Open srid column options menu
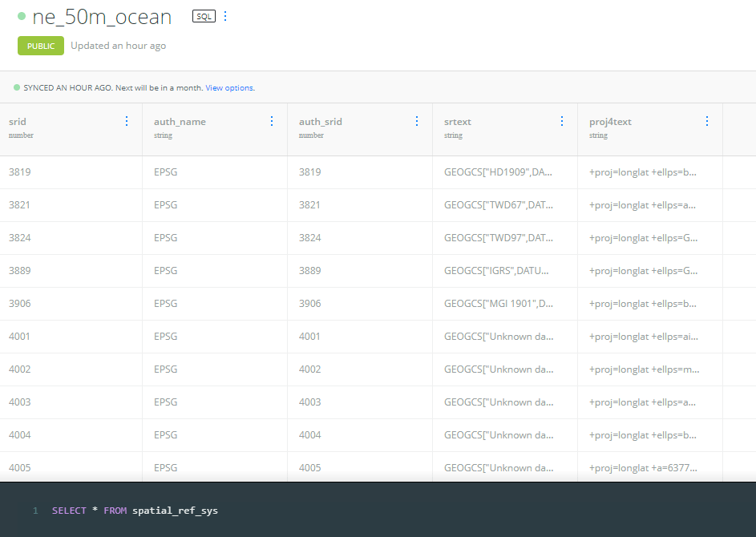The image size is (756, 537). [127, 121]
